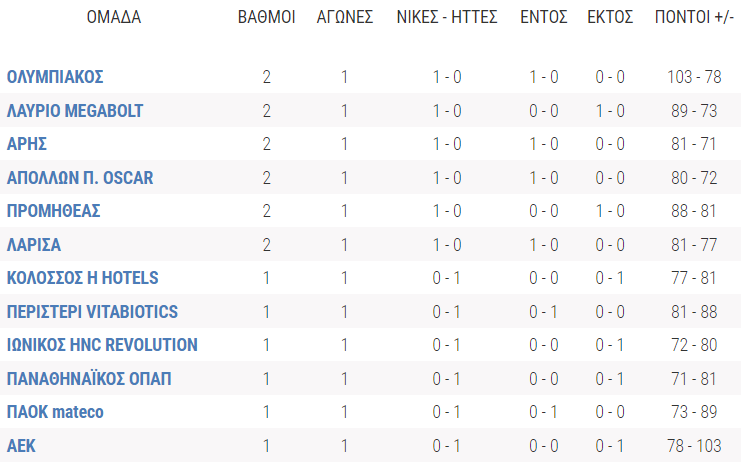Open the ΟΛΥΜΠΙΑΚΟΣ team link
Image resolution: width=741 pixels, height=462 pixels.
click(x=55, y=77)
